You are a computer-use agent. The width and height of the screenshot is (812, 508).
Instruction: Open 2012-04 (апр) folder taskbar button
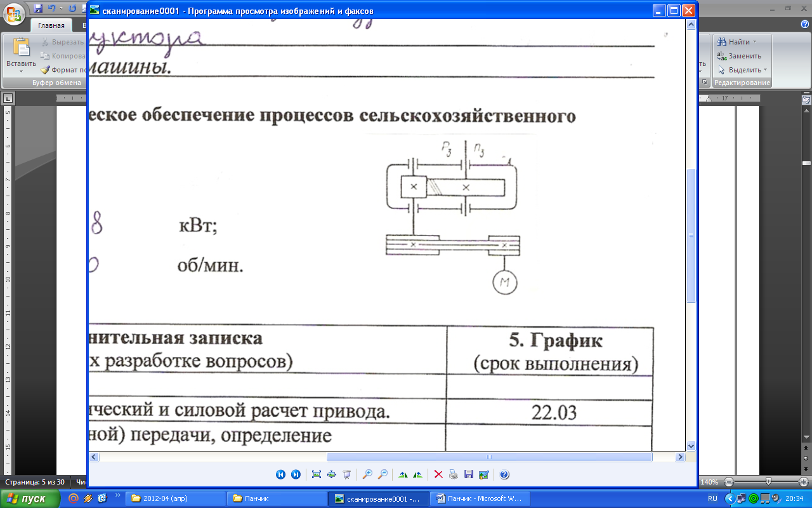click(x=176, y=498)
